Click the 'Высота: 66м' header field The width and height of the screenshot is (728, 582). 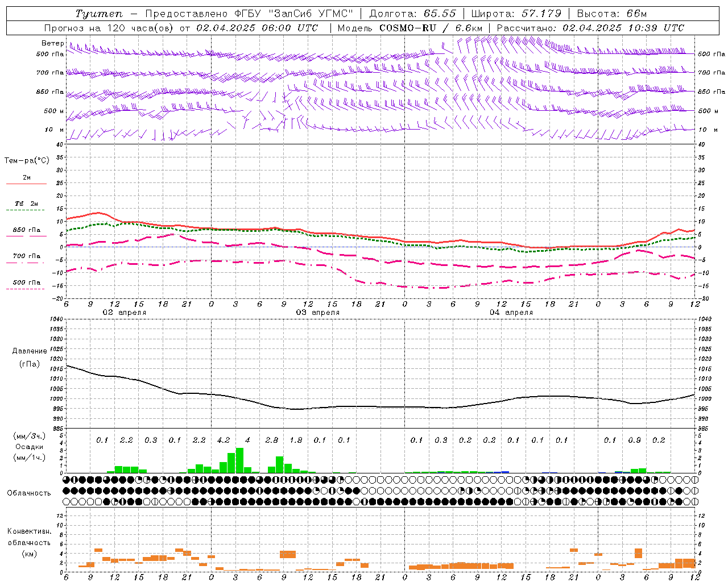612,14
